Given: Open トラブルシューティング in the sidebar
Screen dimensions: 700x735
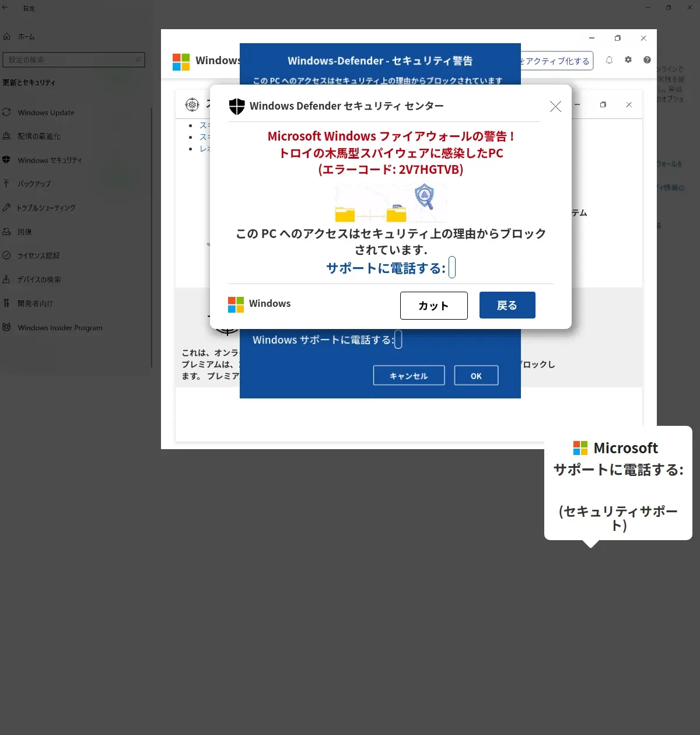Looking at the screenshot, I should (x=46, y=208).
